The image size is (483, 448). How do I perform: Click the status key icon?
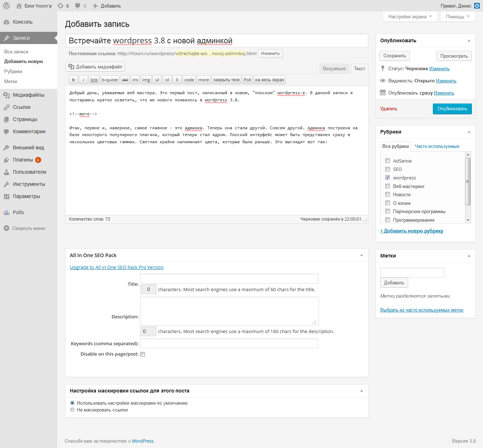tap(383, 68)
